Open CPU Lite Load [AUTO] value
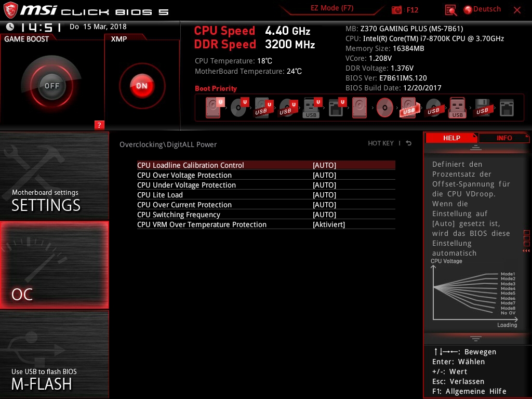532x399 pixels. 324,195
